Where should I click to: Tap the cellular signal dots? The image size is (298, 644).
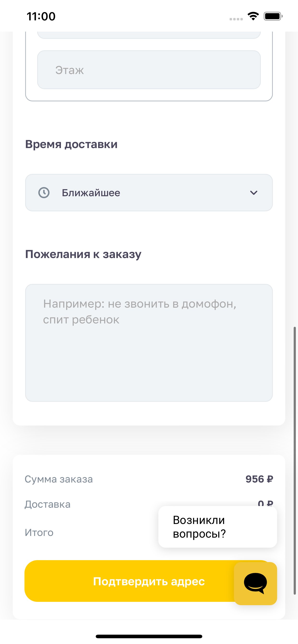[x=236, y=19]
